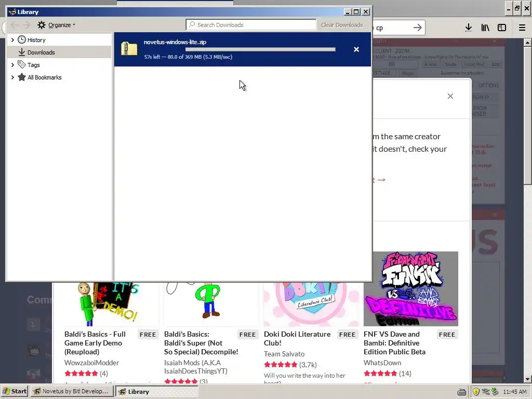The image size is (532, 399).
Task: Click the Search Downloads field
Action: (x=251, y=25)
